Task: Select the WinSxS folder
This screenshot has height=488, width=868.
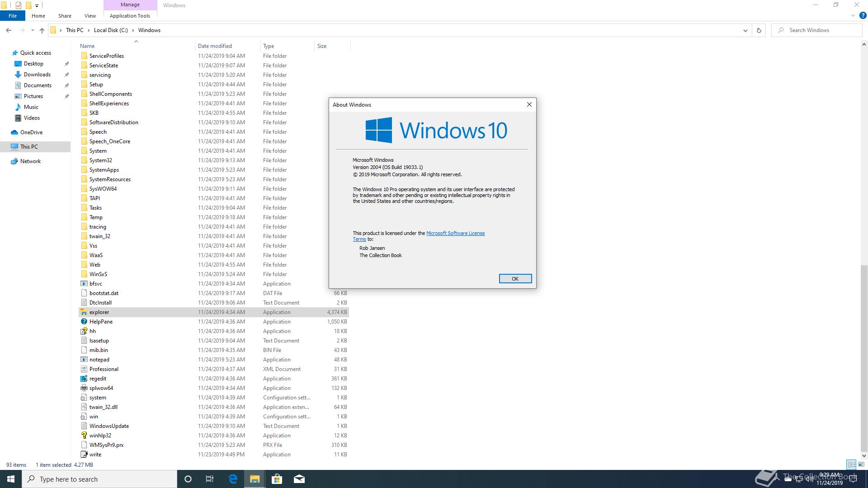Action: (x=98, y=274)
